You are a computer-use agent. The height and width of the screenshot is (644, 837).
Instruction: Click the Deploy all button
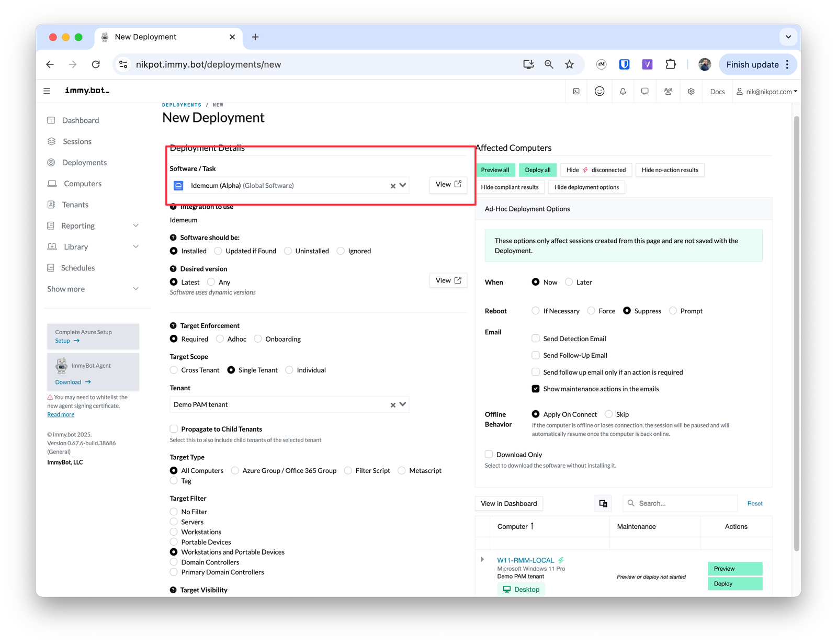point(538,170)
